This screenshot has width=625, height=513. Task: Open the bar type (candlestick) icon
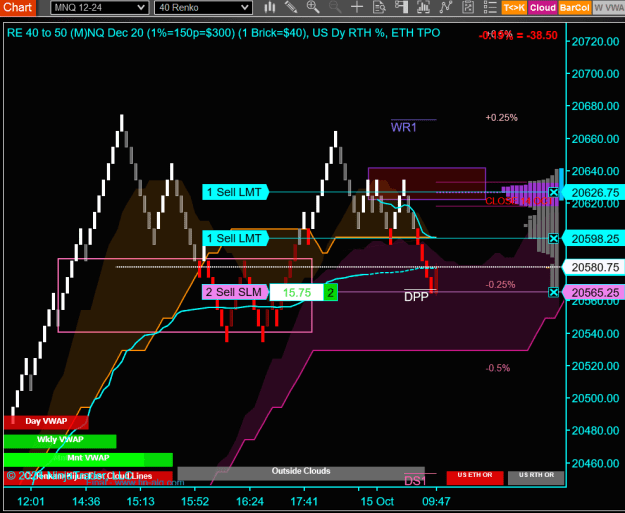(270, 7)
